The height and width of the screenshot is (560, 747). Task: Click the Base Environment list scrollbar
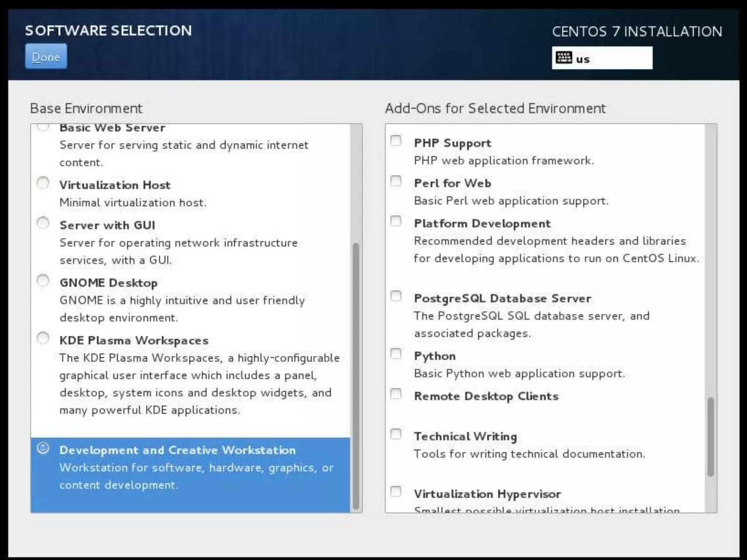click(x=356, y=376)
